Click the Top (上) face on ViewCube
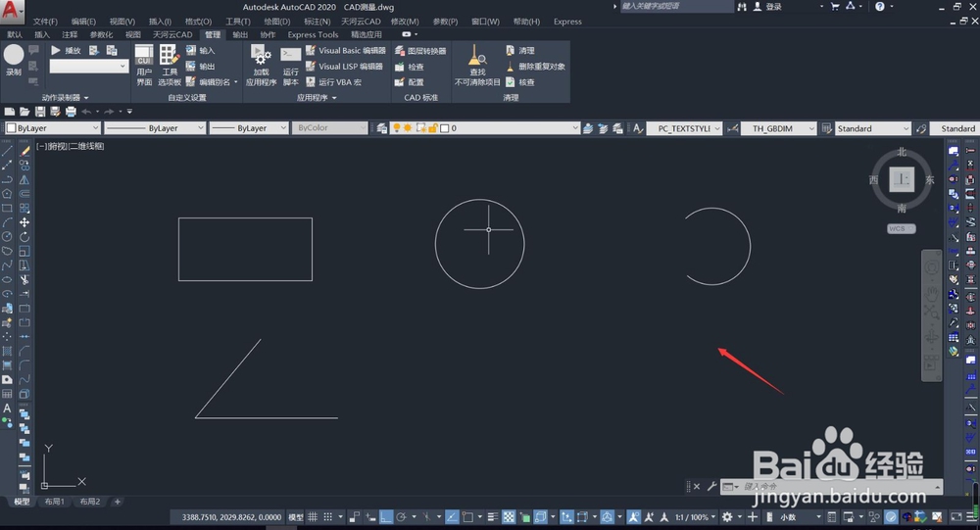This screenshot has width=980, height=530. coord(902,180)
